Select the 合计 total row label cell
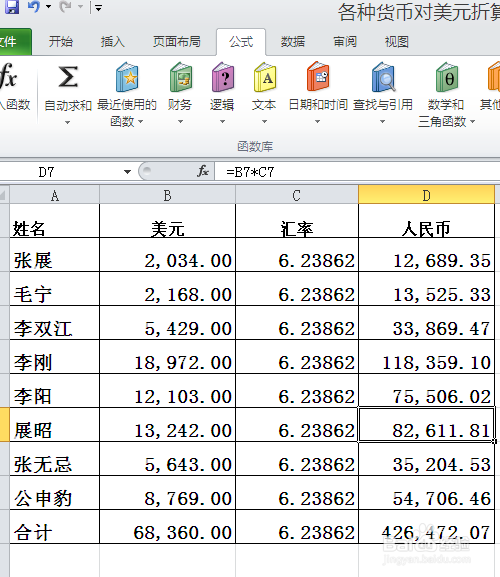Image resolution: width=500 pixels, height=577 pixels. pyautogui.click(x=54, y=527)
